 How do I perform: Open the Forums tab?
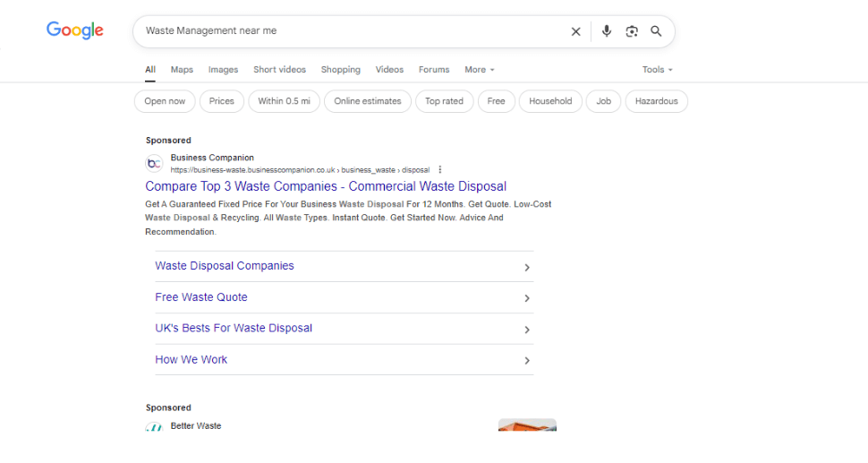click(x=434, y=70)
